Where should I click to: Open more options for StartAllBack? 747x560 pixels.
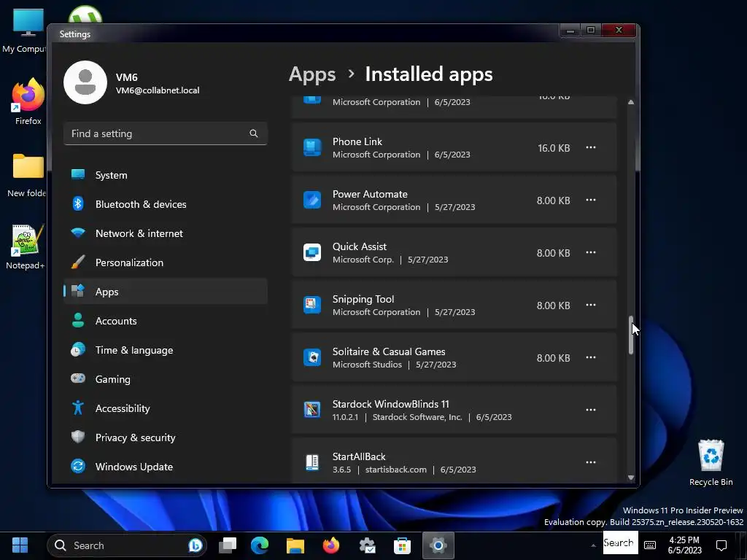pyautogui.click(x=591, y=462)
